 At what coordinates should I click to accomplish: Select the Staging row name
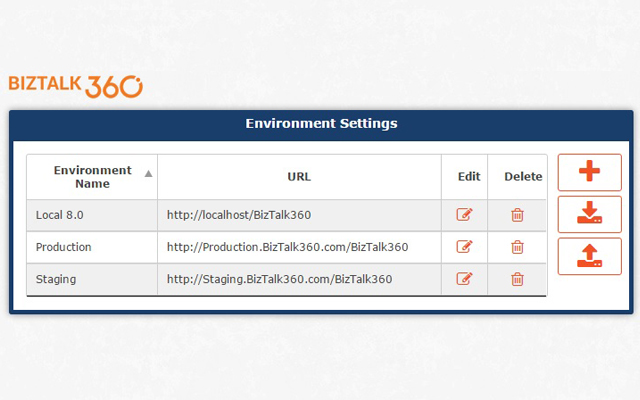click(x=56, y=279)
